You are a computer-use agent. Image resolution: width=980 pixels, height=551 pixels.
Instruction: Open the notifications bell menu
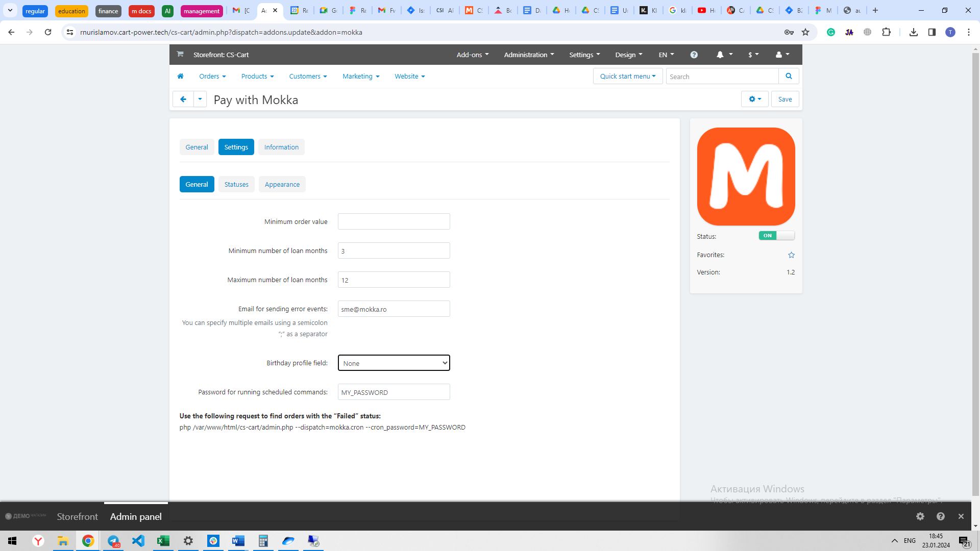point(724,55)
